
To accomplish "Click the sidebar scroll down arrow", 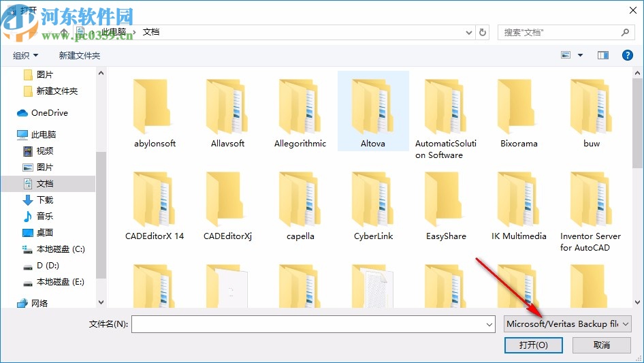I will [x=101, y=302].
